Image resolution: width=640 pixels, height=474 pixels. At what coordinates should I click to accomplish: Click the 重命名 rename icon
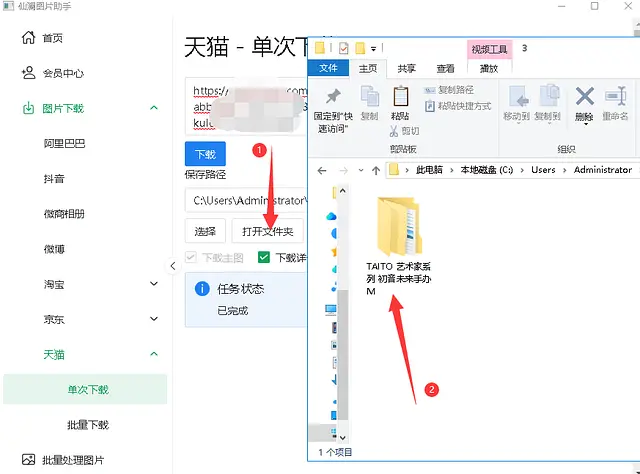(616, 97)
